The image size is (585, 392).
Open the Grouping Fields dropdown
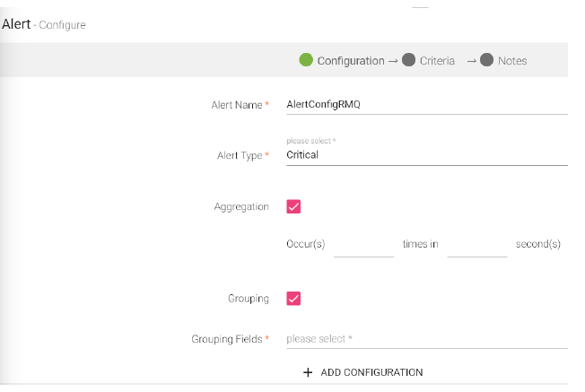click(426, 339)
